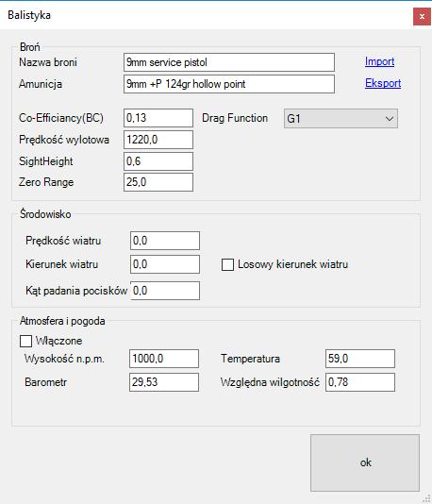Confirm with the ok button
432x504 pixels.
point(365,462)
